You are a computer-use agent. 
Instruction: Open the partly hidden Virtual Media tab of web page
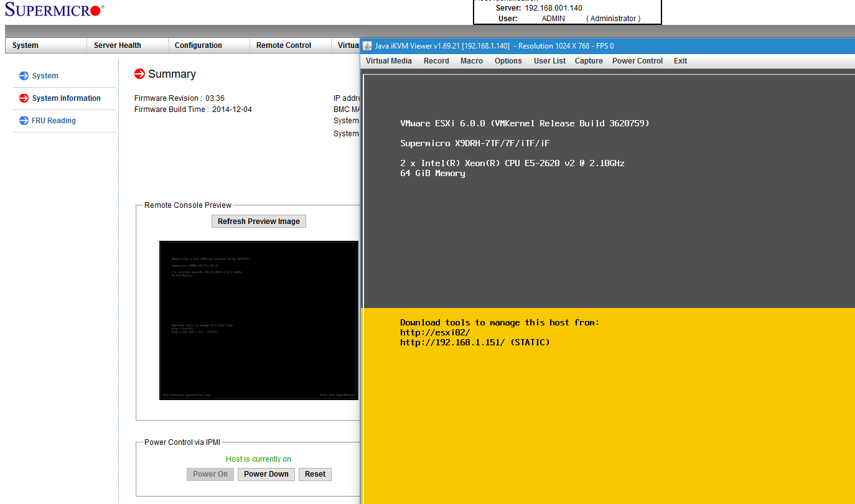click(346, 45)
